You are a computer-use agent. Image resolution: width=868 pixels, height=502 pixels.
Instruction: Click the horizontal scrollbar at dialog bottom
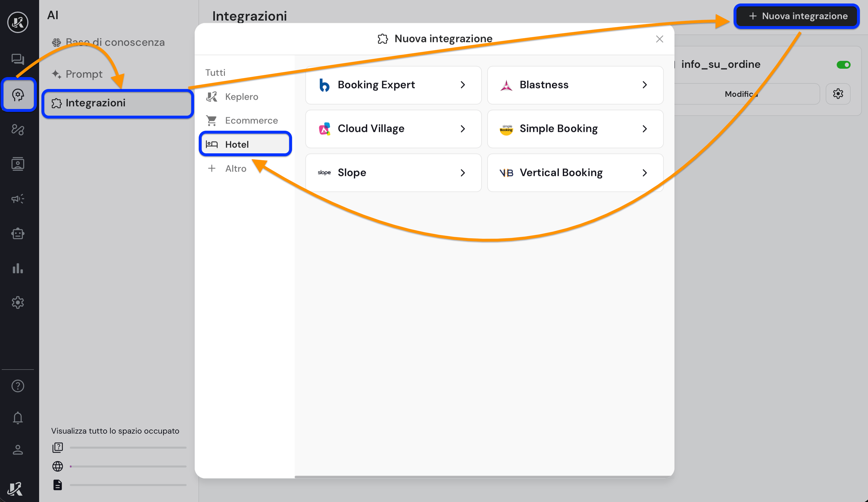[x=482, y=477]
